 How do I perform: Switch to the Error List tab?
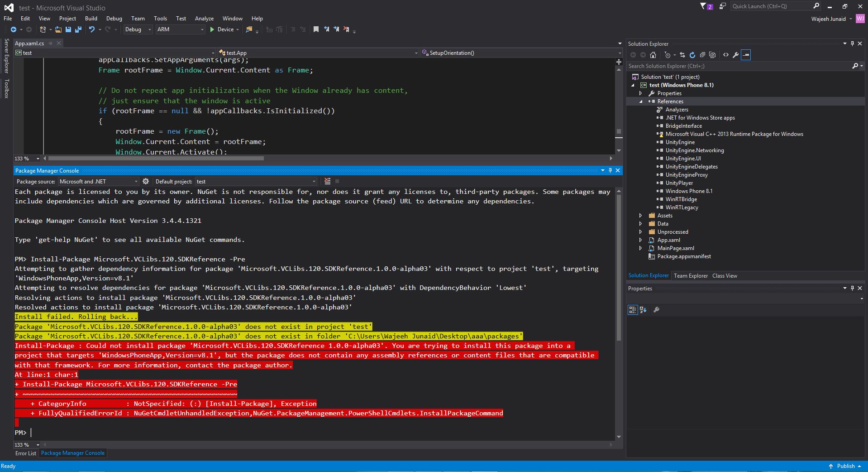pyautogui.click(x=26, y=453)
